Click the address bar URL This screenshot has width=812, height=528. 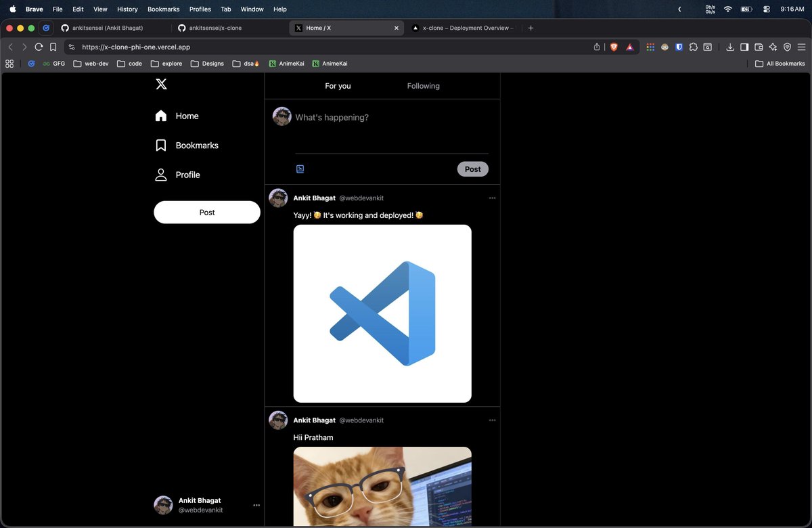136,47
